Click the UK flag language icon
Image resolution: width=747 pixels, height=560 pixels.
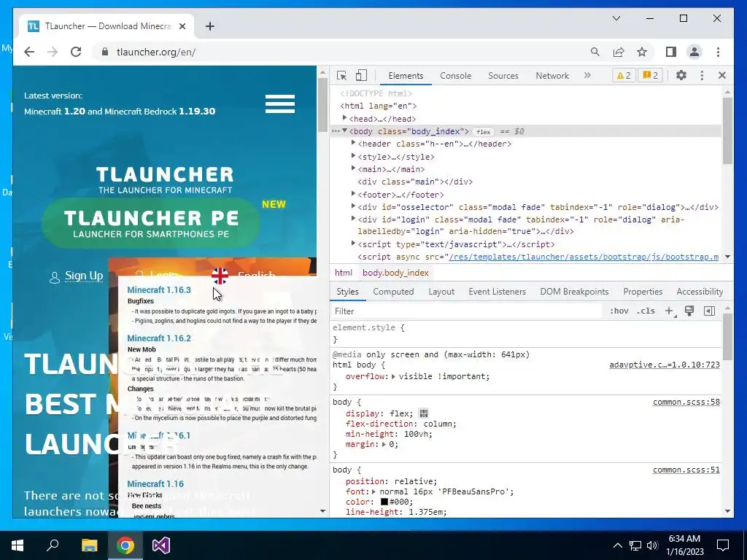click(220, 275)
